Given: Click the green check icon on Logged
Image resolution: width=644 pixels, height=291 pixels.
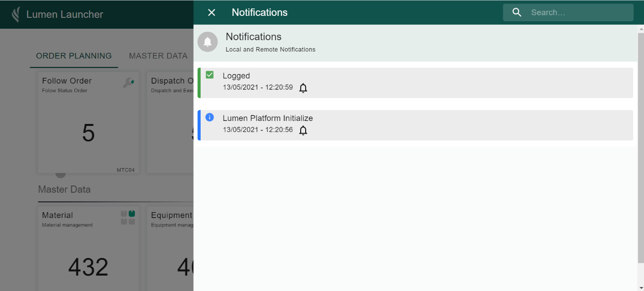Looking at the screenshot, I should pos(210,75).
